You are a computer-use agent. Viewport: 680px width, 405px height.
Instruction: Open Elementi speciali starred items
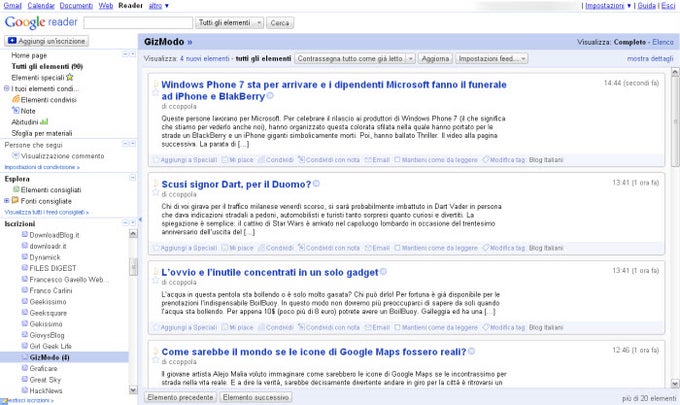(x=42, y=77)
